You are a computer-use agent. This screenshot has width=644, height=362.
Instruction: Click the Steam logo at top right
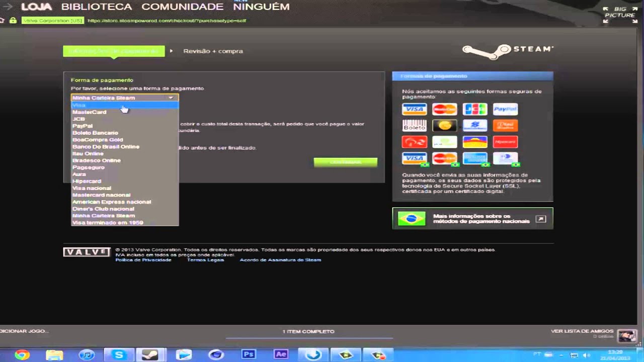508,50
